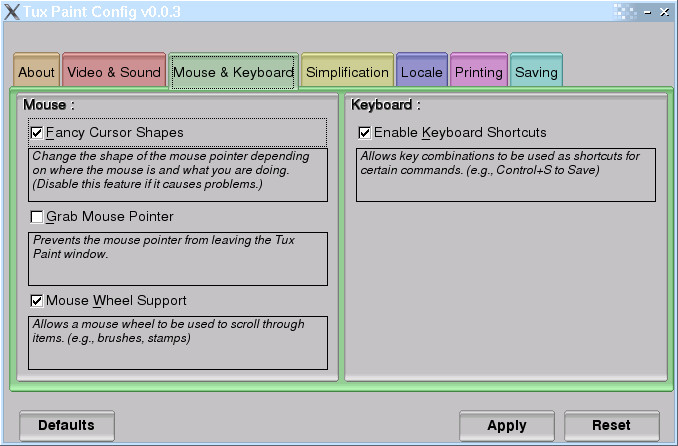Screen dimensions: 678x446
Task: Select the Mouse & Keyboard tab
Action: point(233,72)
